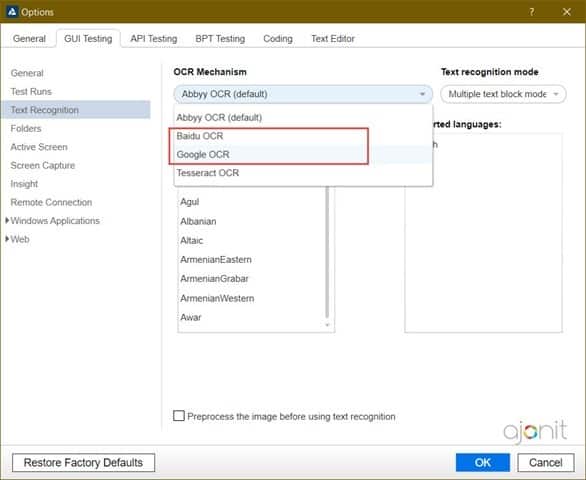Open Test Runs settings
Viewport: 586px width, 480px height.
31,92
